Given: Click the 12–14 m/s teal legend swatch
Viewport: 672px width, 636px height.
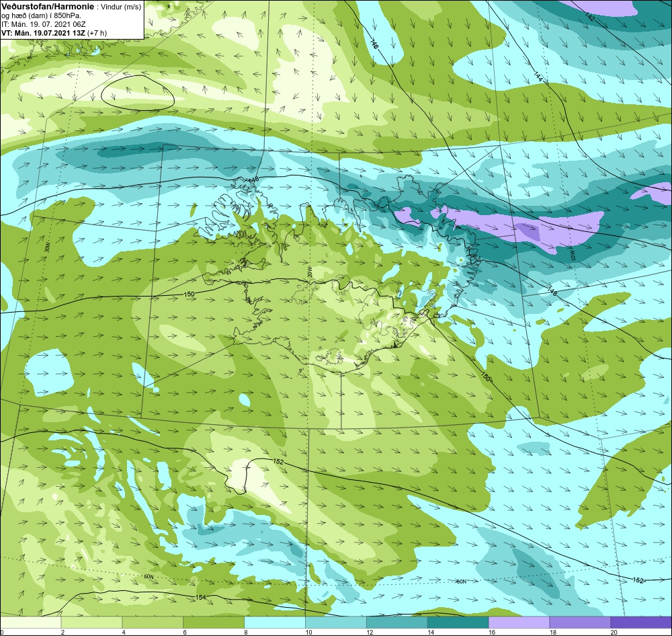Looking at the screenshot, I should (397, 623).
